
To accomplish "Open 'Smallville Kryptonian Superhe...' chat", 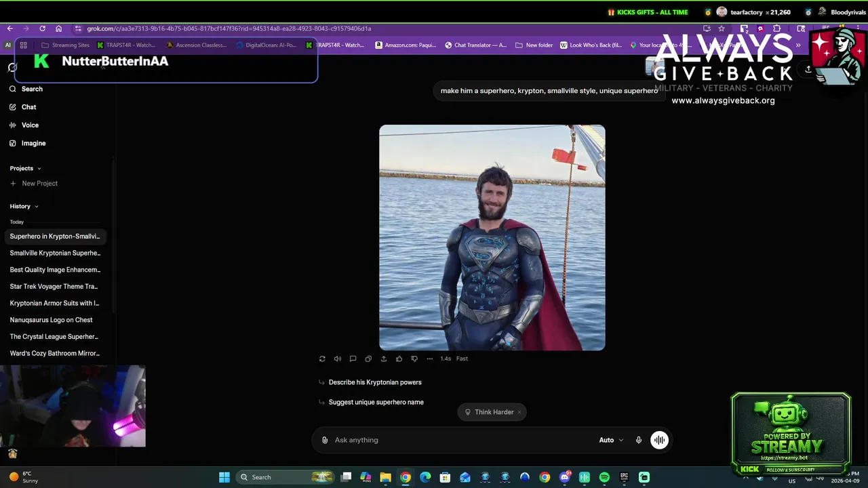I will (55, 253).
